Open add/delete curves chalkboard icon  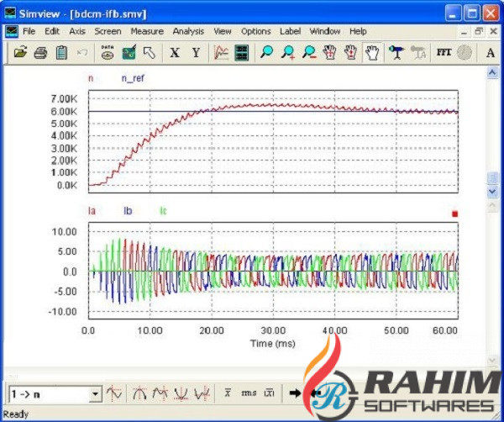click(x=129, y=52)
